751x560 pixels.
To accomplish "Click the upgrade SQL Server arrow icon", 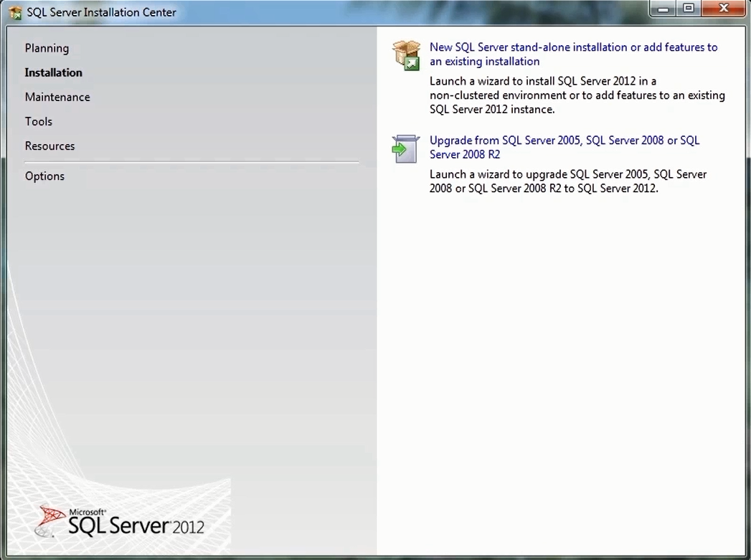I will (406, 149).
